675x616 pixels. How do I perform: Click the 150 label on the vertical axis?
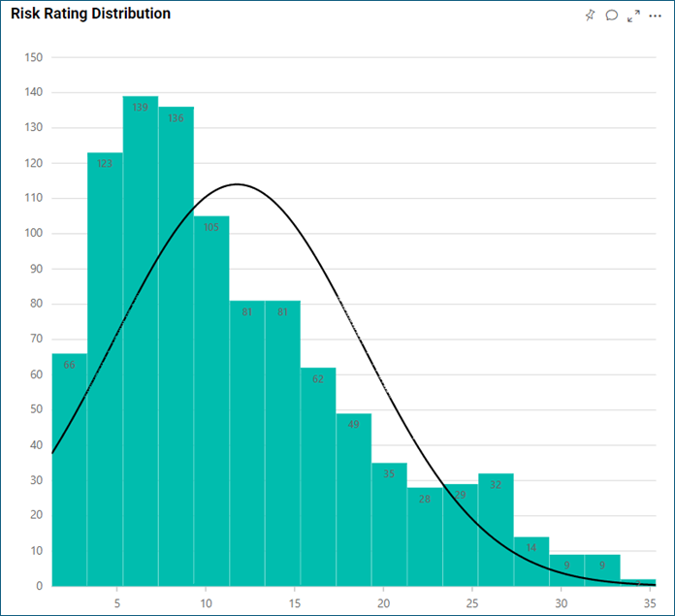point(33,57)
